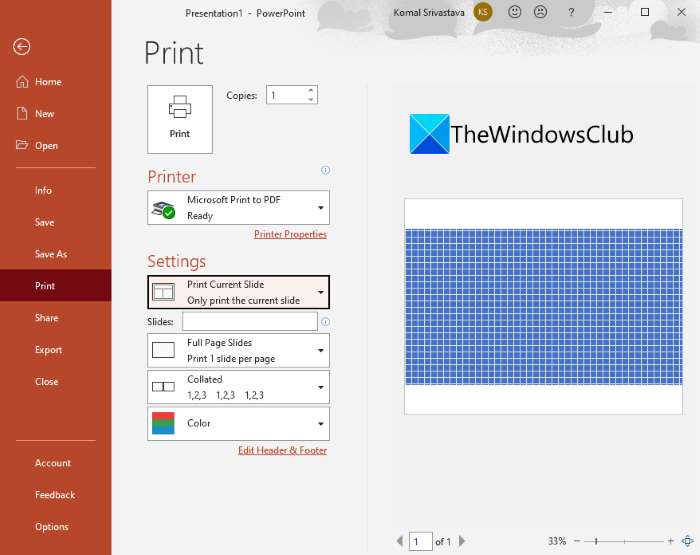The width and height of the screenshot is (700, 555).
Task: Click the current page number box
Action: tap(421, 542)
